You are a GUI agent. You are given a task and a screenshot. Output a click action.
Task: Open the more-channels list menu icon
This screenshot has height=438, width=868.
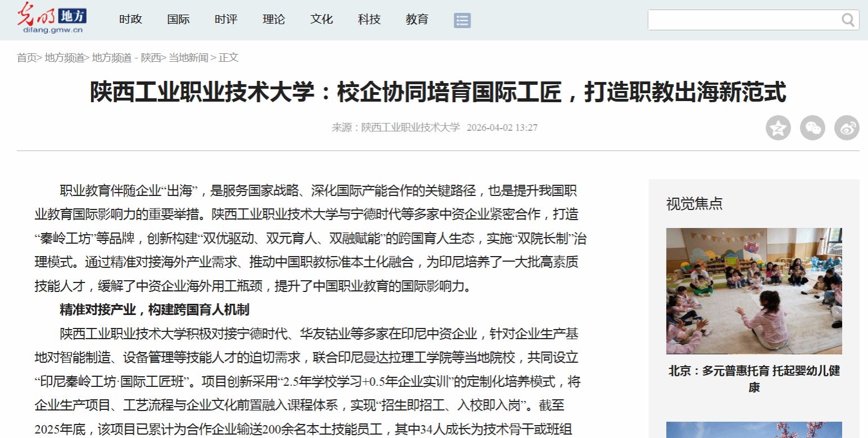coord(462,21)
